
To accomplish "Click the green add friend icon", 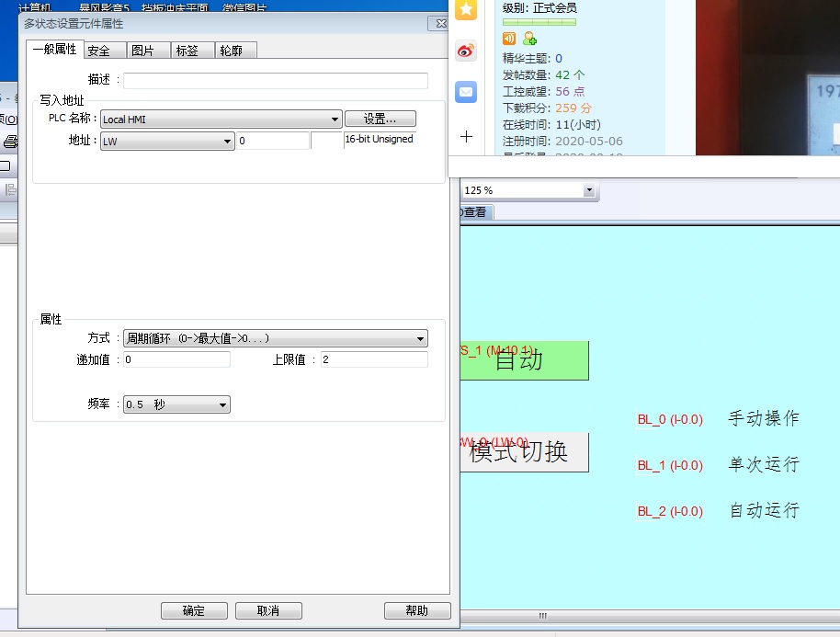I will pyautogui.click(x=529, y=39).
